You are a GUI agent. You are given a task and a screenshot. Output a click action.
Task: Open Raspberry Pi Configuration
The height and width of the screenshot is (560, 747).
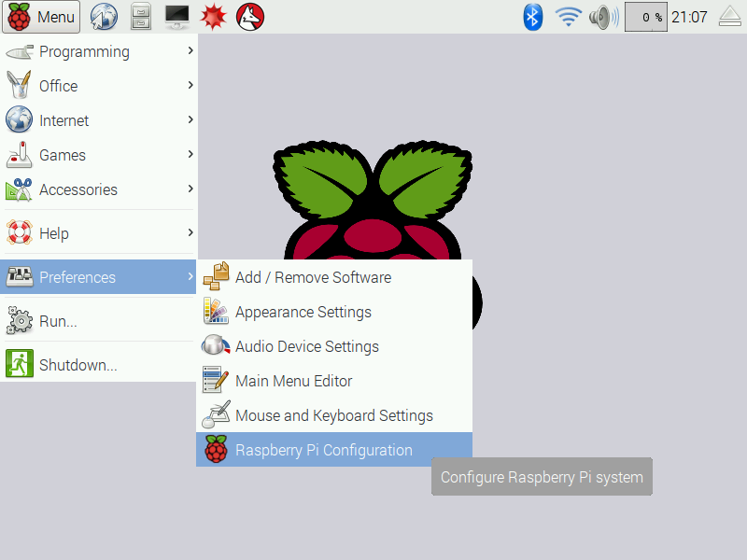(x=334, y=450)
